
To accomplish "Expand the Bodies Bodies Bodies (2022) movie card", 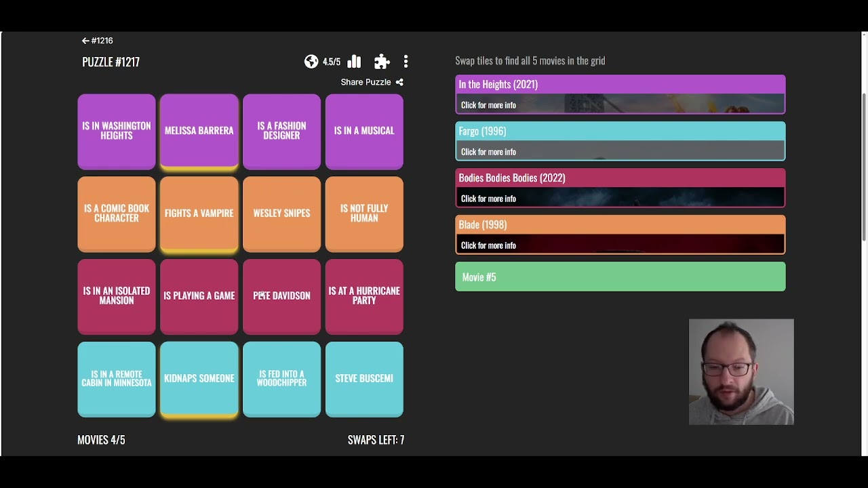I will (620, 188).
